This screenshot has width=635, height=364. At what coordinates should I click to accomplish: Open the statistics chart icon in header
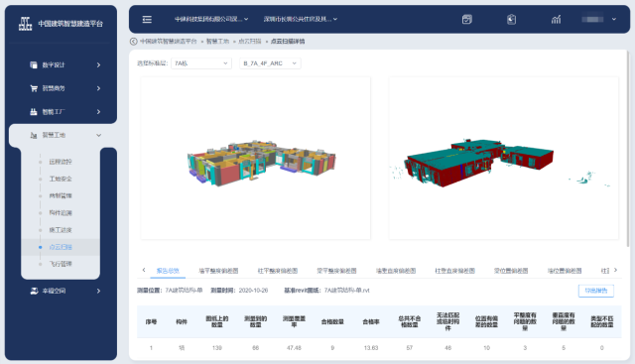point(556,19)
